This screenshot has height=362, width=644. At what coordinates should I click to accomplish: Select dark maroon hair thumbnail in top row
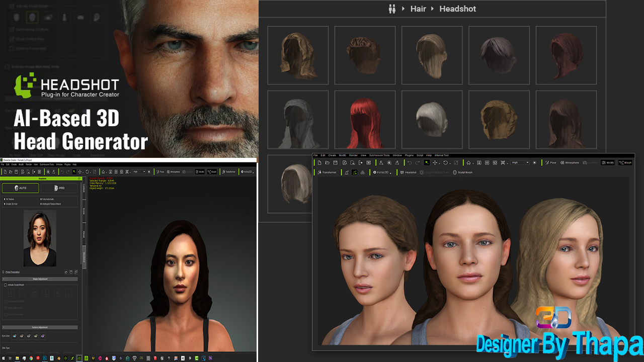(566, 55)
